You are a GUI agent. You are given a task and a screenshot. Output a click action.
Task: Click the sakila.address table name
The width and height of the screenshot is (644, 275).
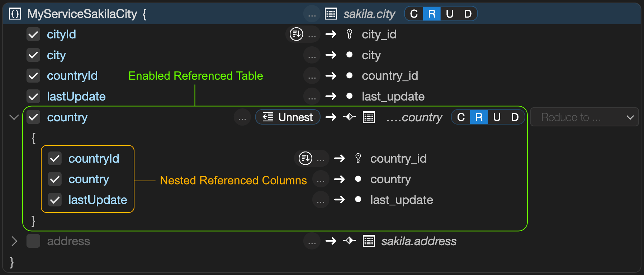[419, 241]
